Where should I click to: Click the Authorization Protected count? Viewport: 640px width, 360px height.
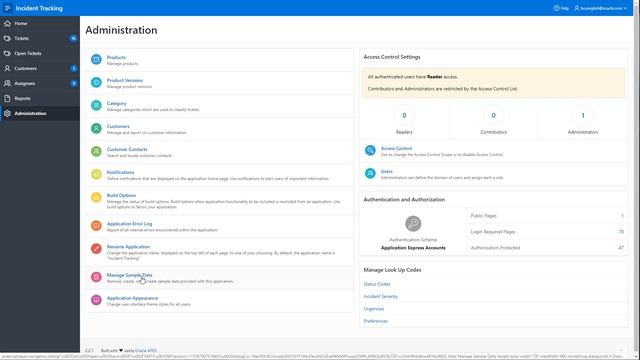[621, 248]
